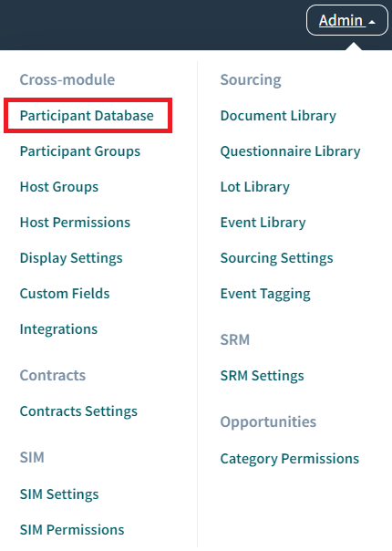
Task: Open Participant Groups
Action: tap(80, 151)
